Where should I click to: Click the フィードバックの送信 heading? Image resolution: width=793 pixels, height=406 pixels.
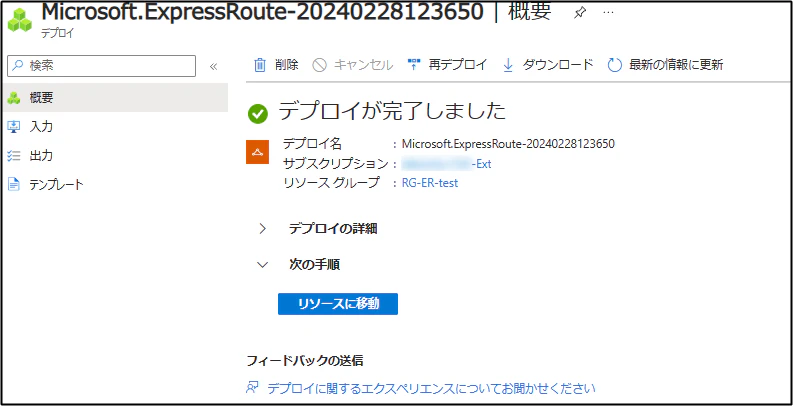[304, 360]
